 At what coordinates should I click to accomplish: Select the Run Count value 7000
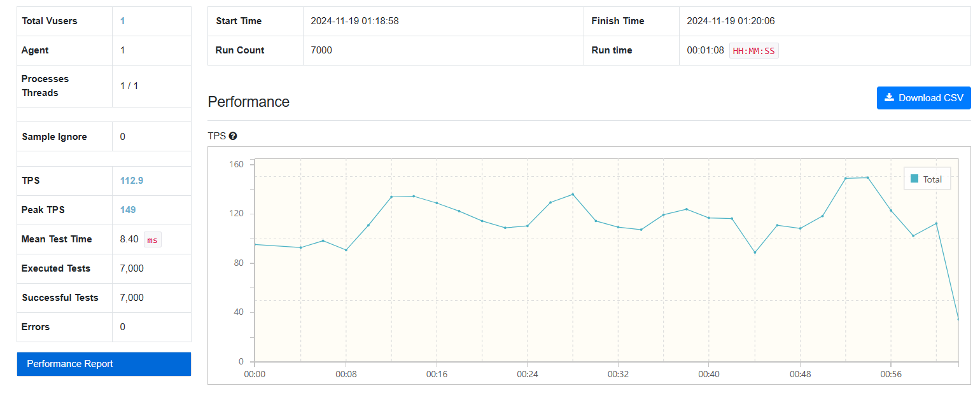click(x=321, y=50)
